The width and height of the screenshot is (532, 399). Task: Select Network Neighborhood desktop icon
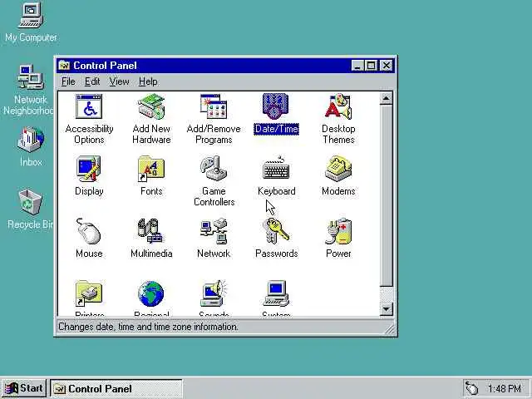[x=31, y=77]
